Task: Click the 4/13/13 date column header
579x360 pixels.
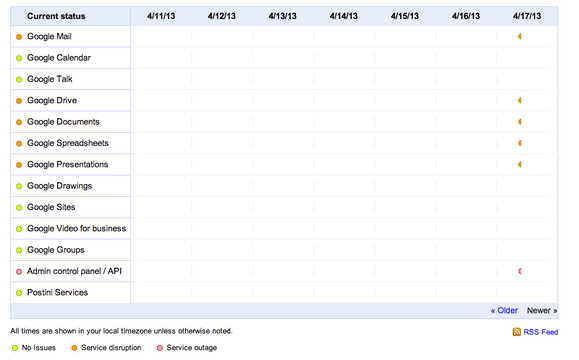Action: pyautogui.click(x=282, y=16)
